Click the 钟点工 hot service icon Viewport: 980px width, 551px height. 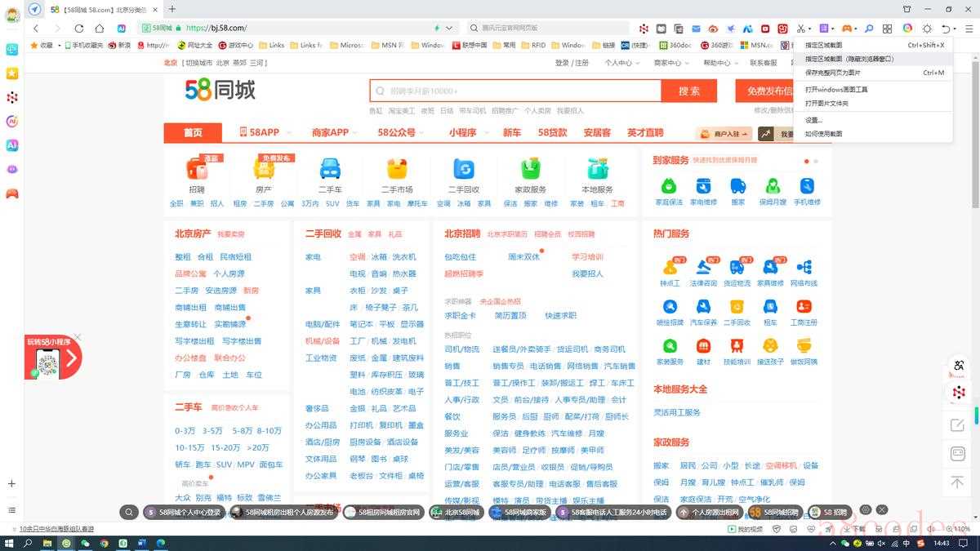point(670,266)
